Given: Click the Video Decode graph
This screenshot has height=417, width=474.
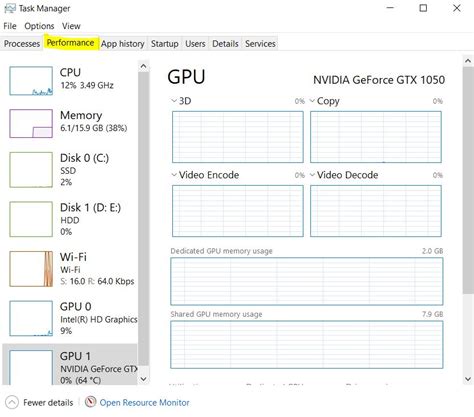Looking at the screenshot, I should point(376,211).
